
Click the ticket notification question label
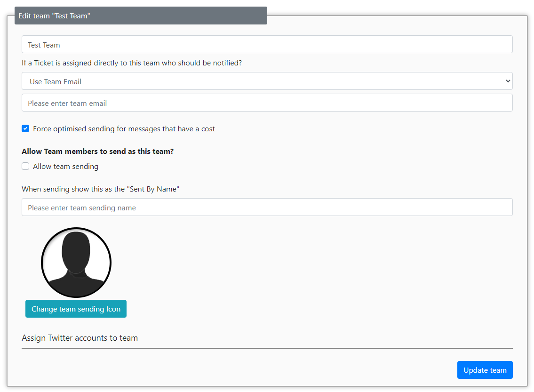point(132,63)
